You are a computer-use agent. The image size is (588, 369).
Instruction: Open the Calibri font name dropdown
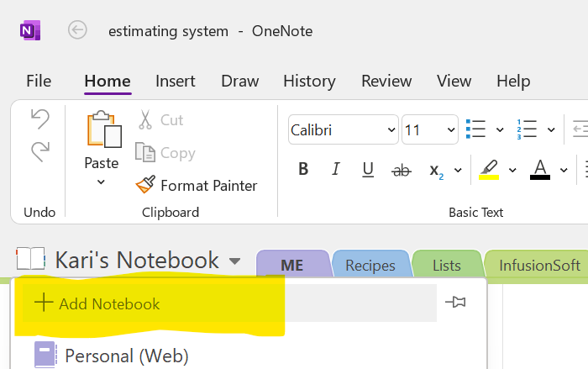pos(391,130)
